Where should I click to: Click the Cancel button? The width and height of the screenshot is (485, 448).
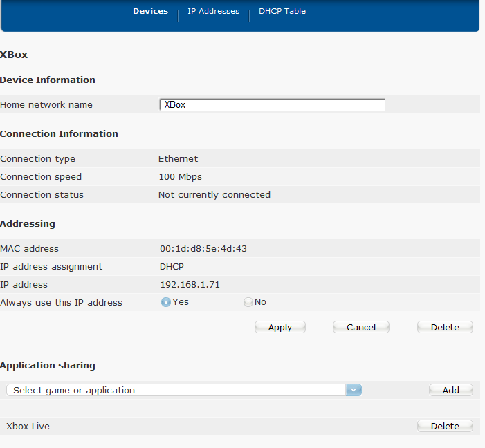(x=360, y=328)
